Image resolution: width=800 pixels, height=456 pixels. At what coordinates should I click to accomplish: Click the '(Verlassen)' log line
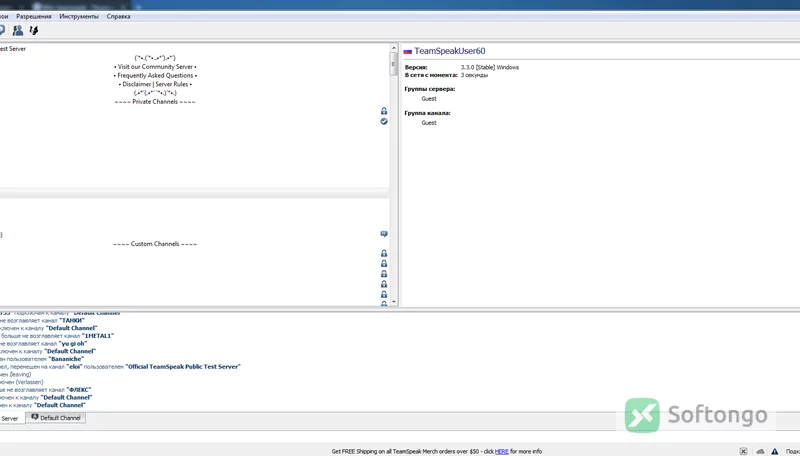pos(22,382)
